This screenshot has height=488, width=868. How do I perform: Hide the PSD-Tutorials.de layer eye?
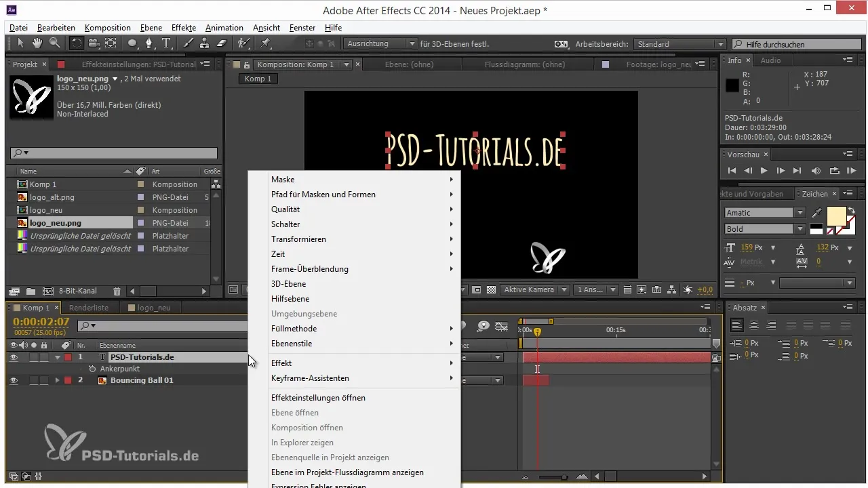[x=14, y=357]
